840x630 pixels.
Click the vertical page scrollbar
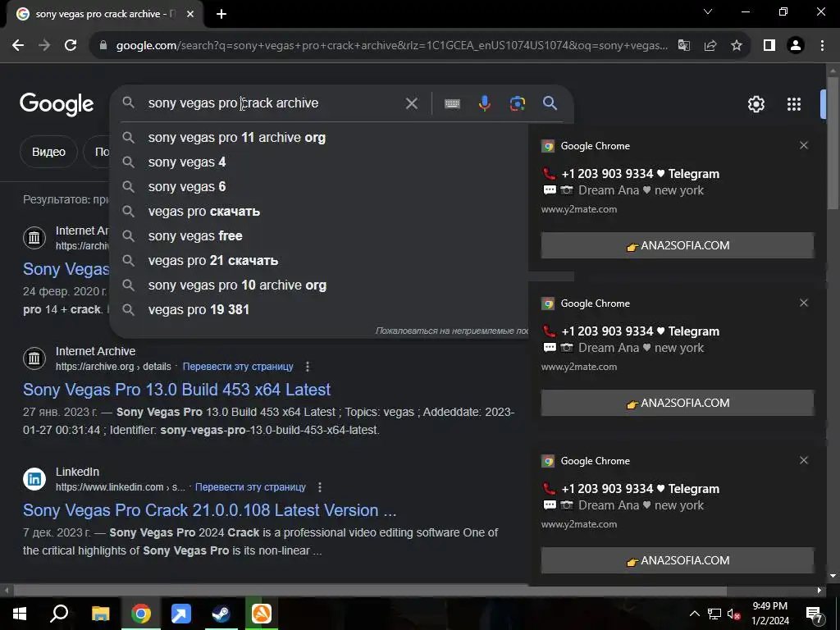pyautogui.click(x=833, y=142)
